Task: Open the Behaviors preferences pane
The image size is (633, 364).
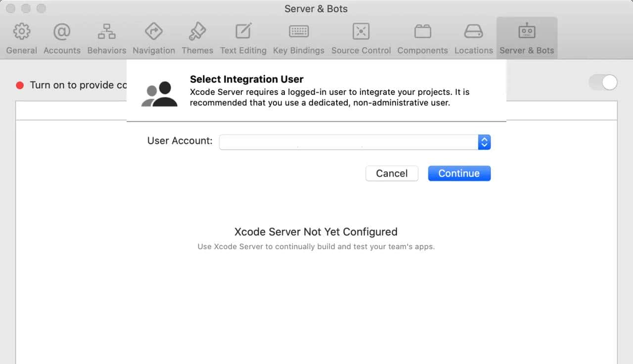Action: 106,37
